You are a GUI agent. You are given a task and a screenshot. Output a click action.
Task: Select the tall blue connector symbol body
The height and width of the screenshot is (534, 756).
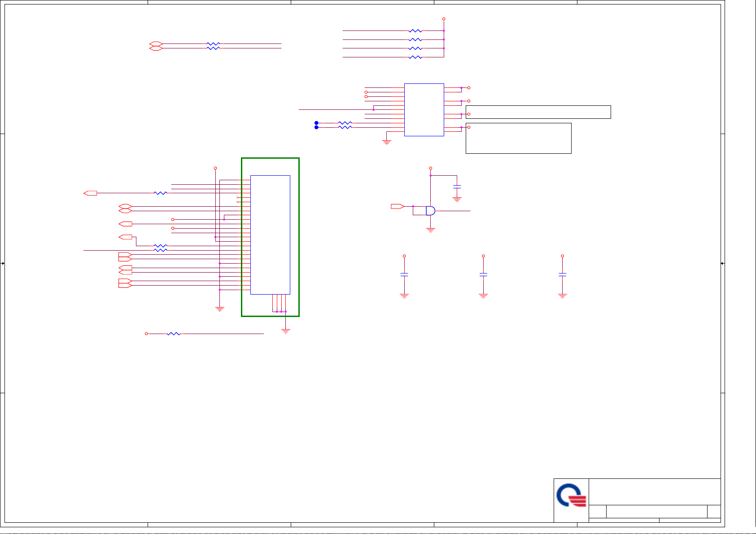pyautogui.click(x=270, y=235)
